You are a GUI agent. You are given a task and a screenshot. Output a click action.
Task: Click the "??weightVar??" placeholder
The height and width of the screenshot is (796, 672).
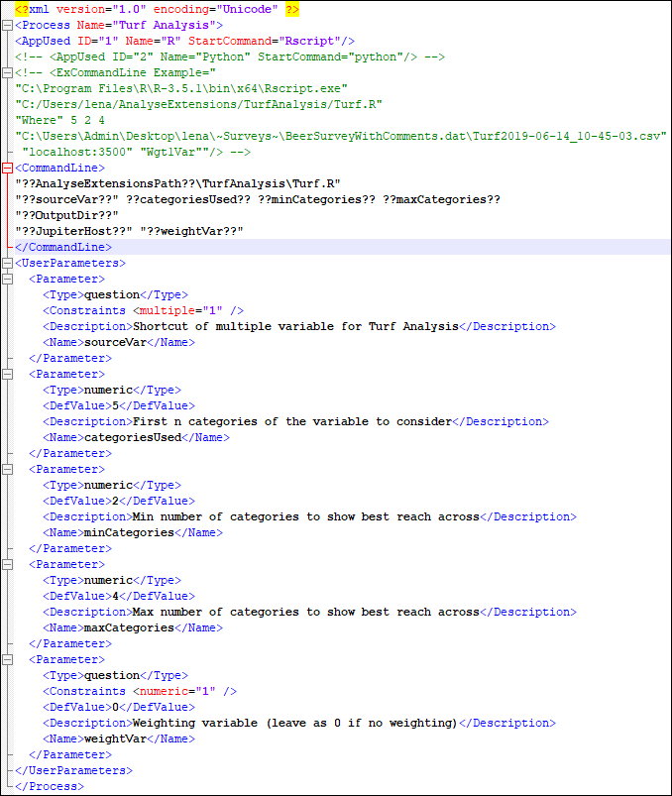click(x=192, y=232)
